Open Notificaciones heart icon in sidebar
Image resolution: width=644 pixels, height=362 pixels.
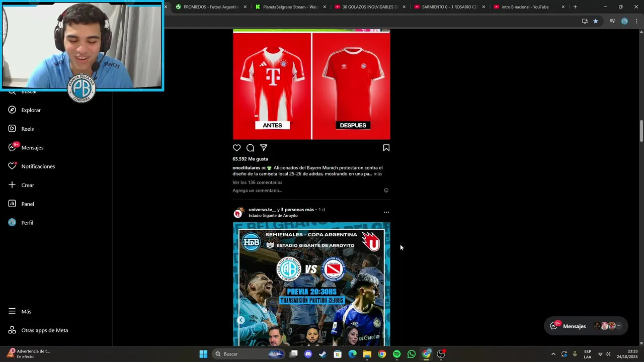pos(12,166)
